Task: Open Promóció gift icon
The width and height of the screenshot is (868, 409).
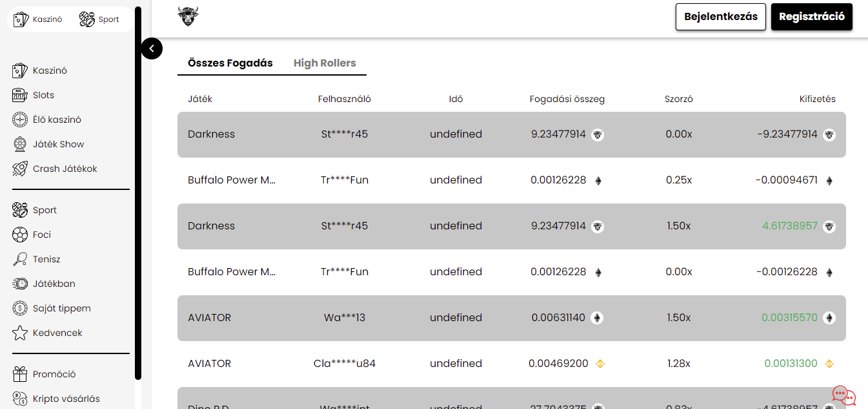Action: (21, 374)
